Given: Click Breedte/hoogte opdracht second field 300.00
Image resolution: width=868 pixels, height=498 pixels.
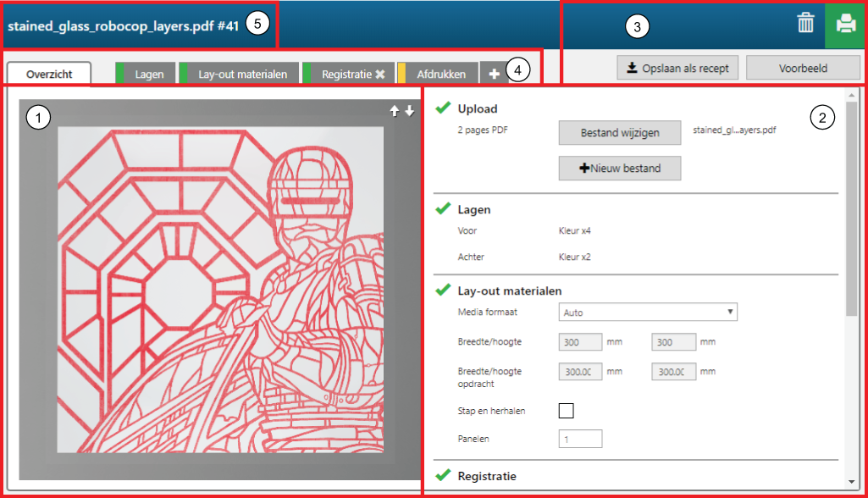Looking at the screenshot, I should click(x=674, y=372).
